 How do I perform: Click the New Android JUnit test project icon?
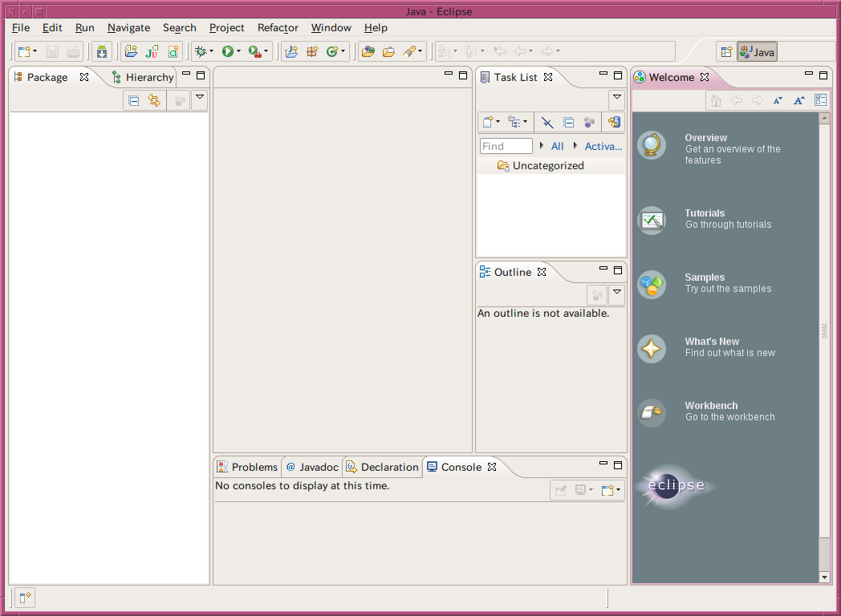click(x=152, y=51)
